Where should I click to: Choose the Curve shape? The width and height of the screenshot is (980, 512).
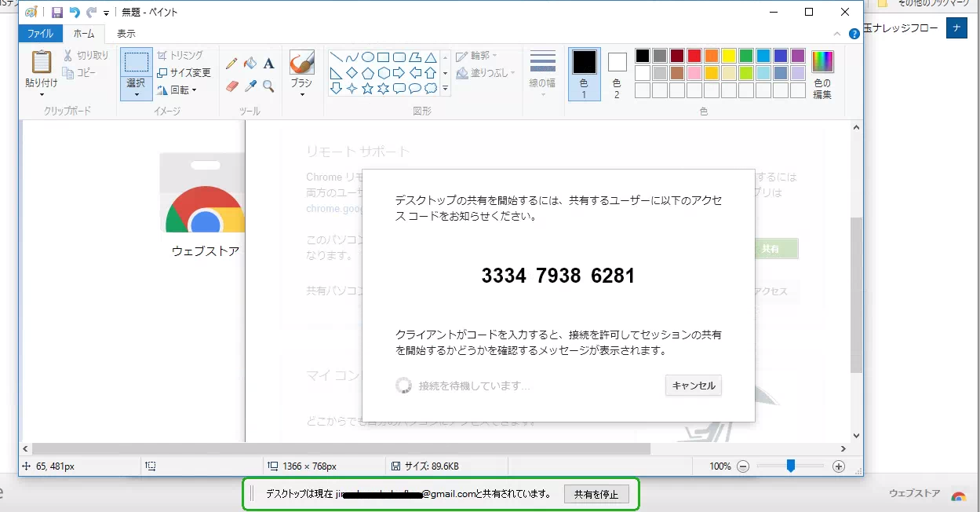[x=352, y=57]
